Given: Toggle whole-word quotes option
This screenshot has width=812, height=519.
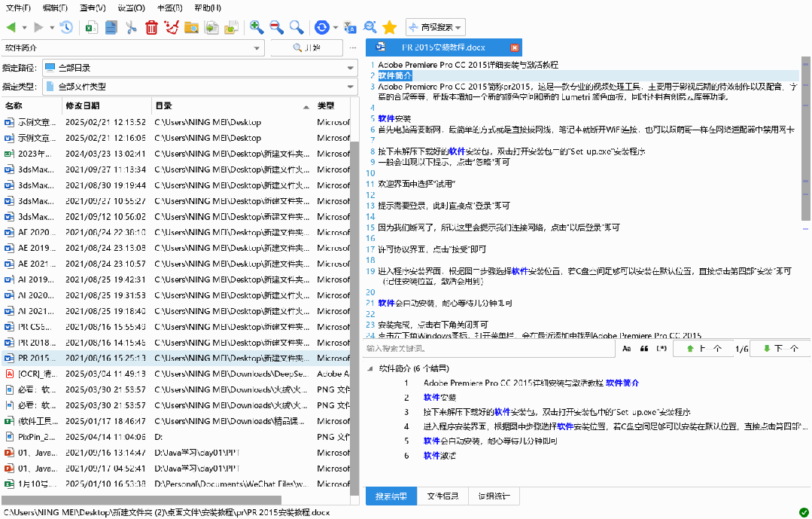Looking at the screenshot, I should click(644, 349).
